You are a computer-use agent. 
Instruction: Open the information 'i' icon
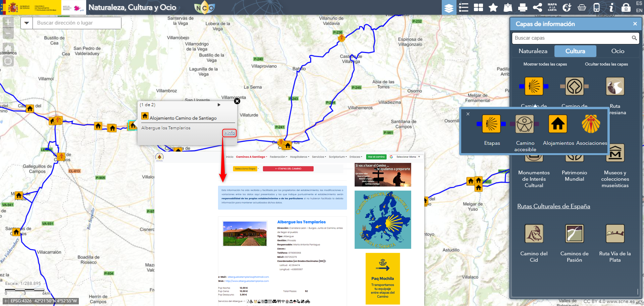point(611,7)
